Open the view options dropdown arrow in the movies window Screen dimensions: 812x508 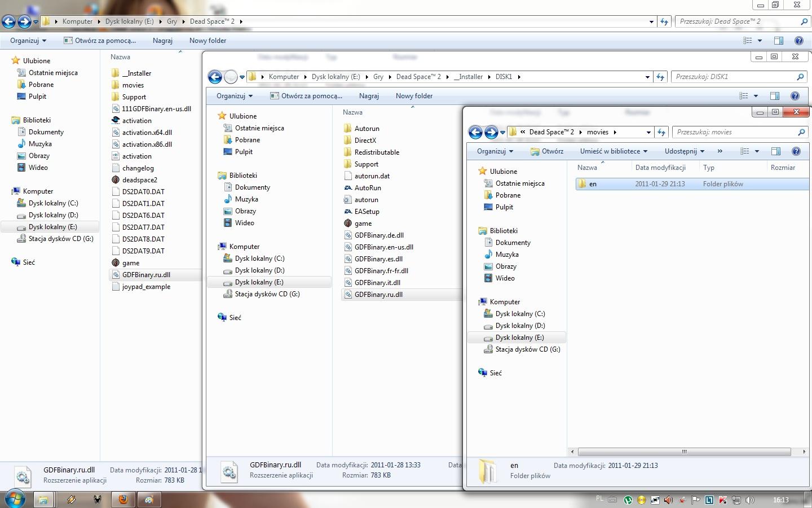(757, 151)
